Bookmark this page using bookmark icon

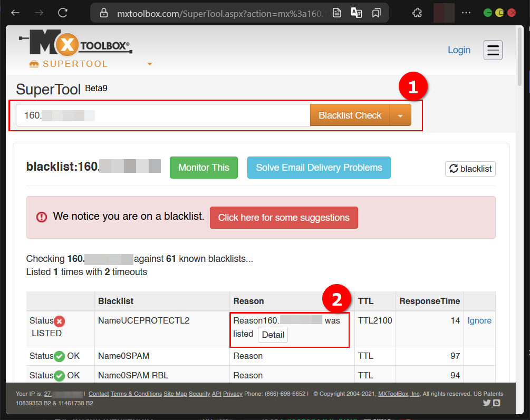click(376, 13)
